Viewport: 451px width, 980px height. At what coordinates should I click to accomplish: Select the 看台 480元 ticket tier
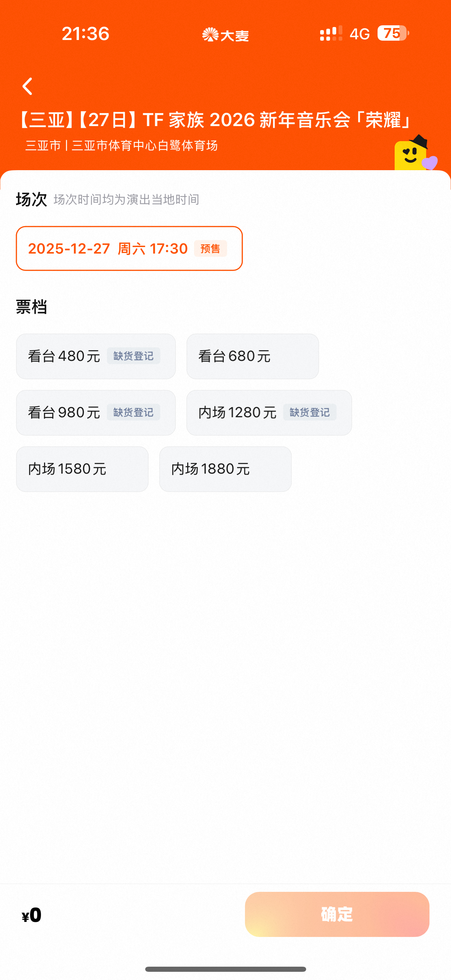pyautogui.click(x=64, y=356)
